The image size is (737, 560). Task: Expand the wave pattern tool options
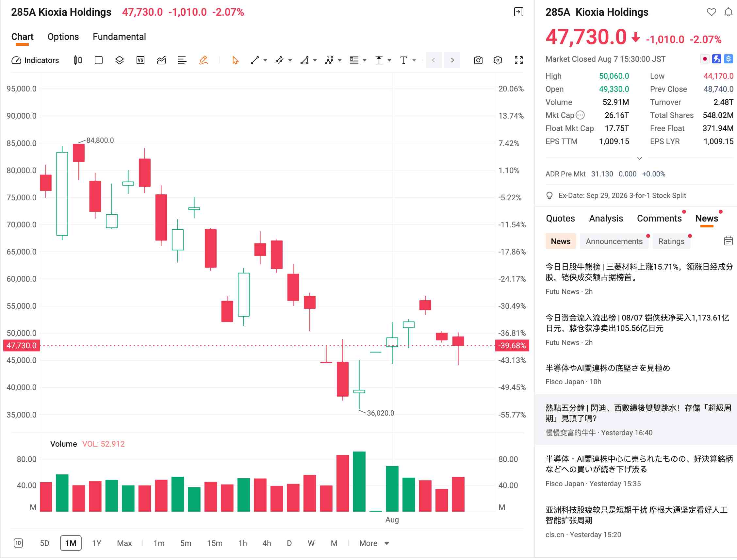pyautogui.click(x=340, y=60)
